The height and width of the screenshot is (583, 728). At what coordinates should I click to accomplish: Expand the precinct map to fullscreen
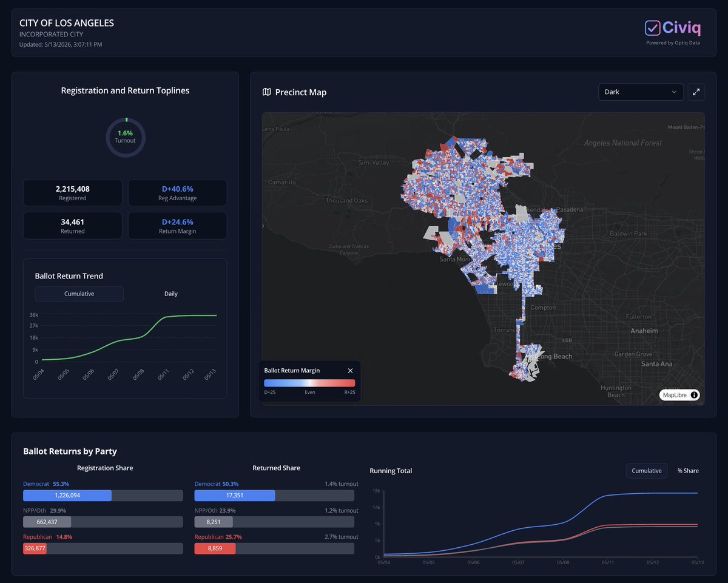[x=696, y=92]
